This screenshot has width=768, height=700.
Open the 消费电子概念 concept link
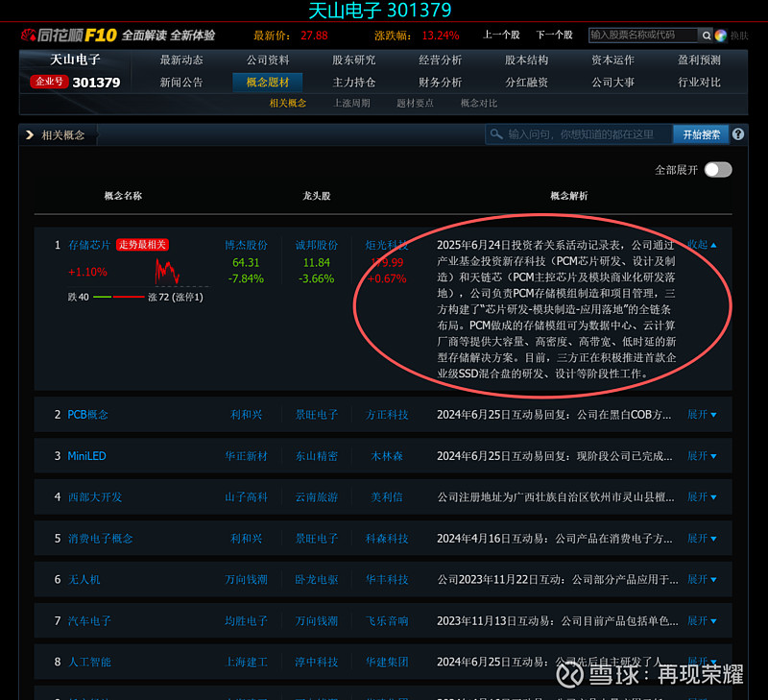point(100,539)
